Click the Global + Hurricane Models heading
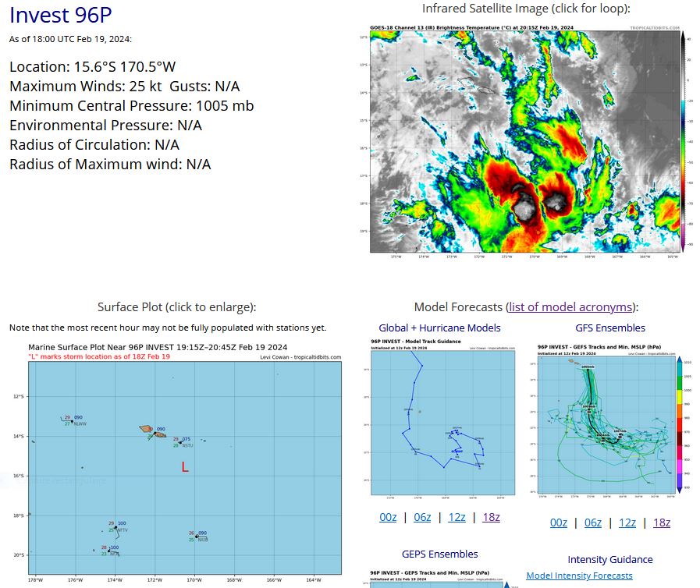Viewport: 700px width, 588px height. [439, 328]
